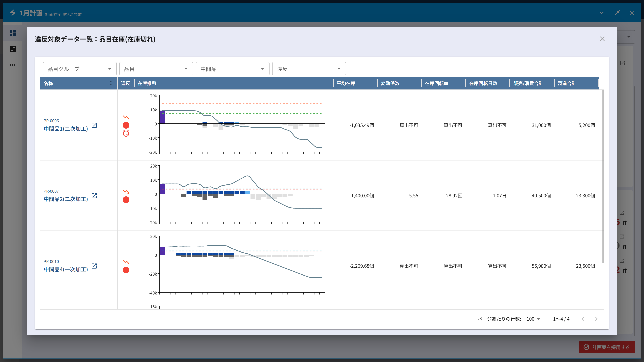The height and width of the screenshot is (362, 644).
Task: Open the 中間品1(二次加工) item link
Action: pyautogui.click(x=66, y=129)
